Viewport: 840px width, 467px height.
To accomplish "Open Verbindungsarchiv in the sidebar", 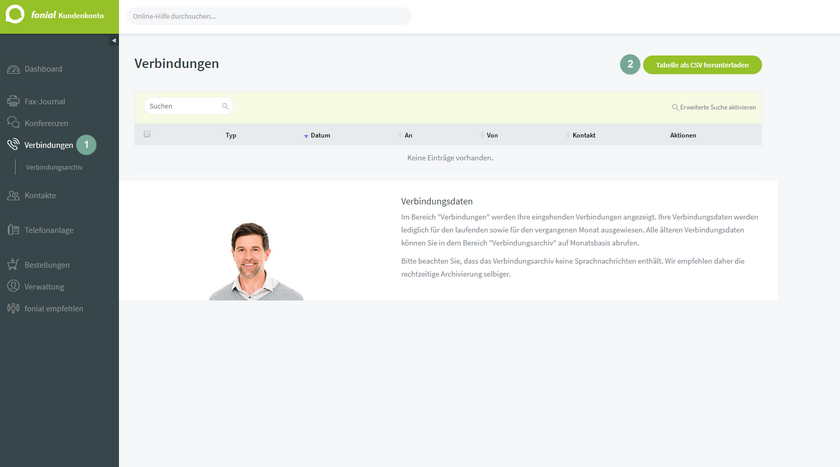I will click(x=54, y=167).
